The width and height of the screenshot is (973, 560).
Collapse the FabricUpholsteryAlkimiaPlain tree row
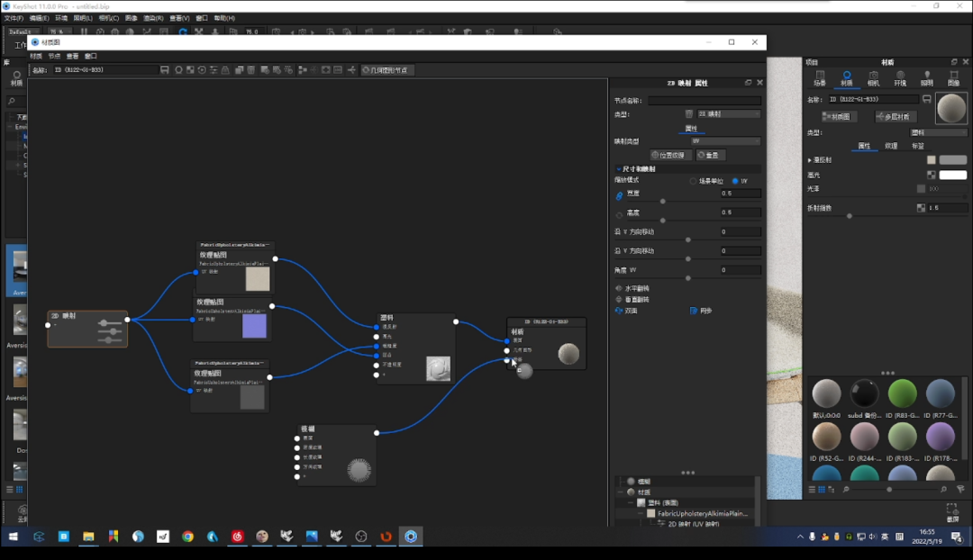click(x=641, y=513)
